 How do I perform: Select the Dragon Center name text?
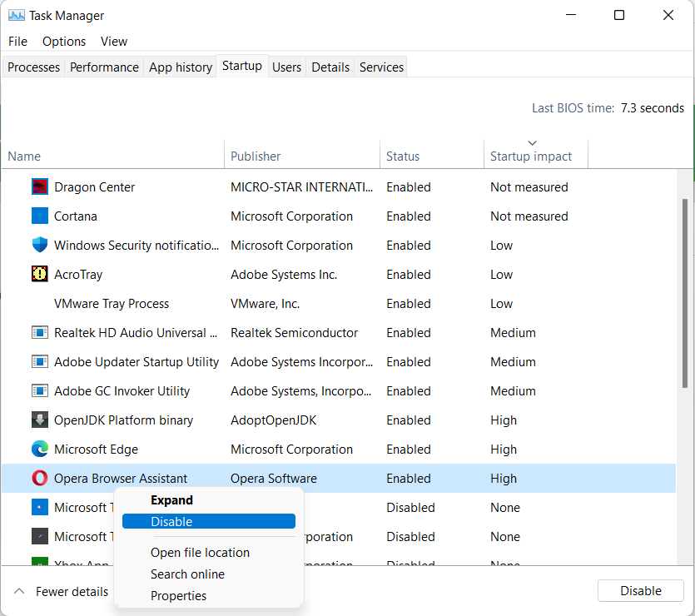pos(94,187)
